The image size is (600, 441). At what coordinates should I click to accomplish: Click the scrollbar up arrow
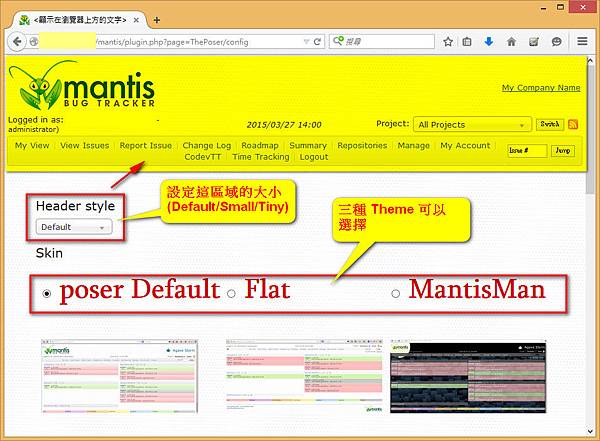coord(590,60)
